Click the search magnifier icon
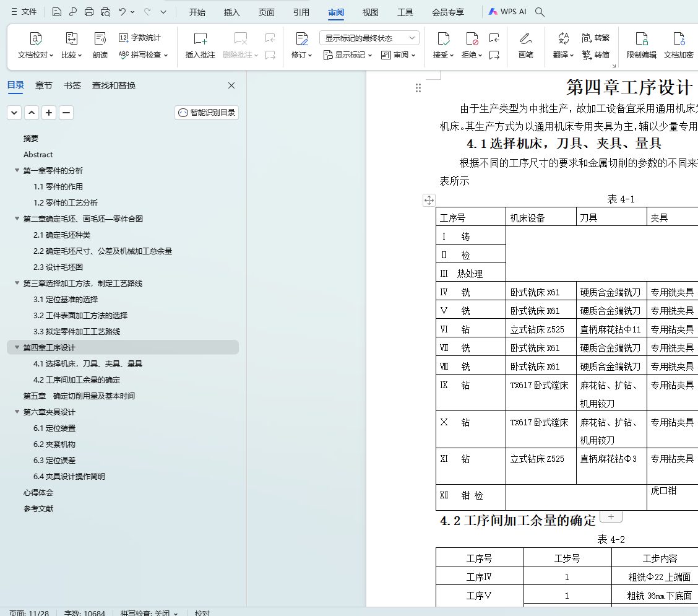The image size is (698, 616). pyautogui.click(x=540, y=12)
